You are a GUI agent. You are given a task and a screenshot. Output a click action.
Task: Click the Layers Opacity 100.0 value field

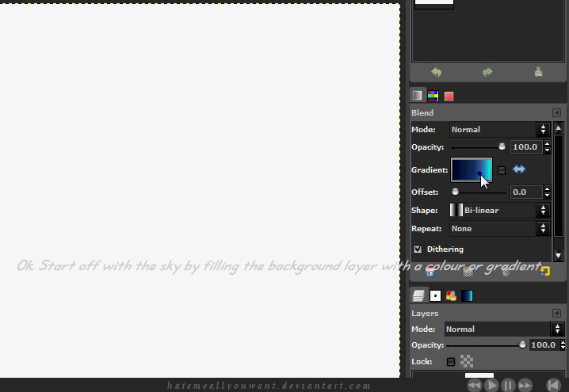pos(544,344)
